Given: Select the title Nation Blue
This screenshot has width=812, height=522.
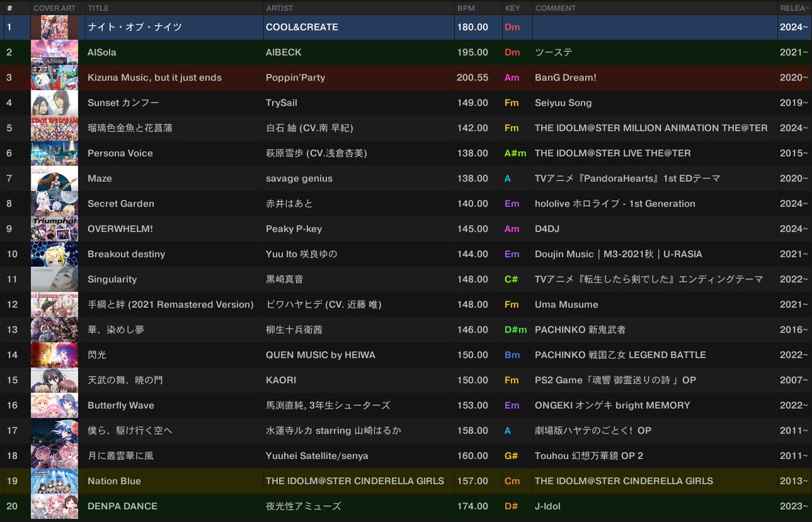Looking at the screenshot, I should [114, 481].
